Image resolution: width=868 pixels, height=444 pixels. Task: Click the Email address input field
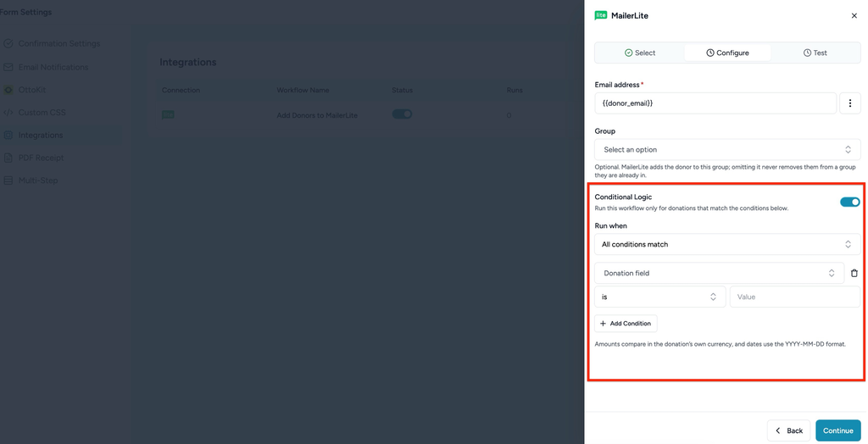pyautogui.click(x=715, y=103)
